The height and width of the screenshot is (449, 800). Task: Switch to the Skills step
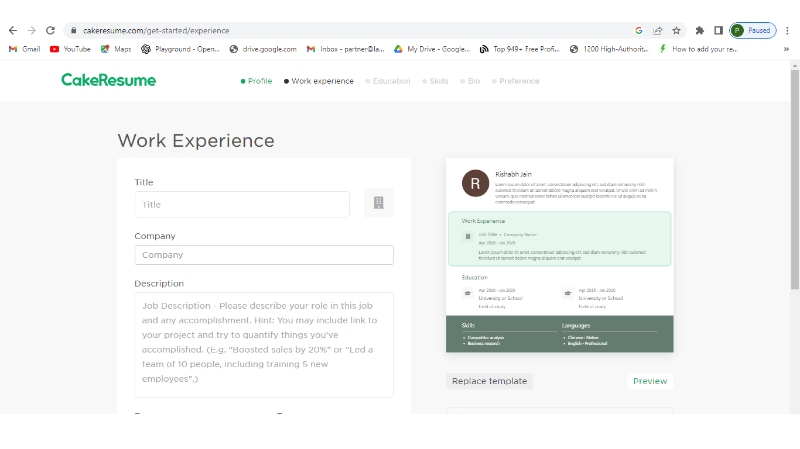pos(436,81)
